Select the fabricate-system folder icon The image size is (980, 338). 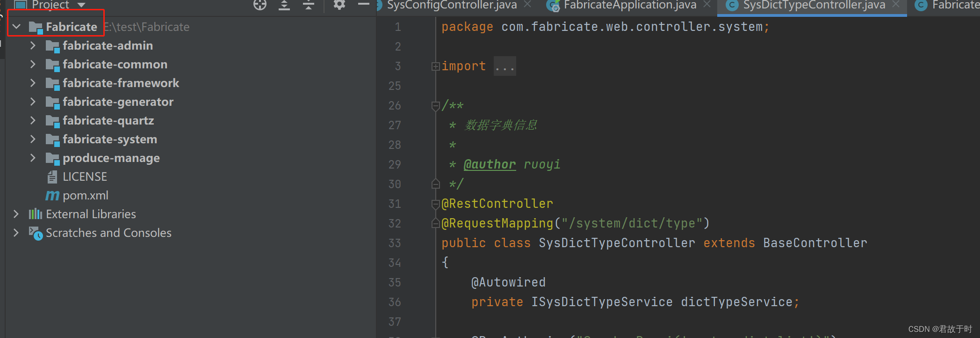pos(52,140)
